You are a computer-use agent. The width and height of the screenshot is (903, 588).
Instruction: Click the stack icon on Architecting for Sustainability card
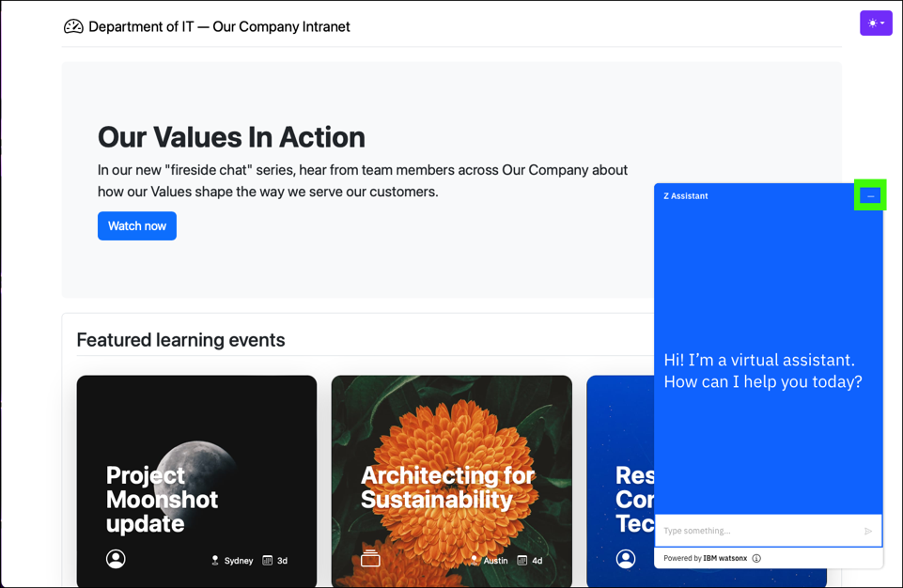point(370,559)
